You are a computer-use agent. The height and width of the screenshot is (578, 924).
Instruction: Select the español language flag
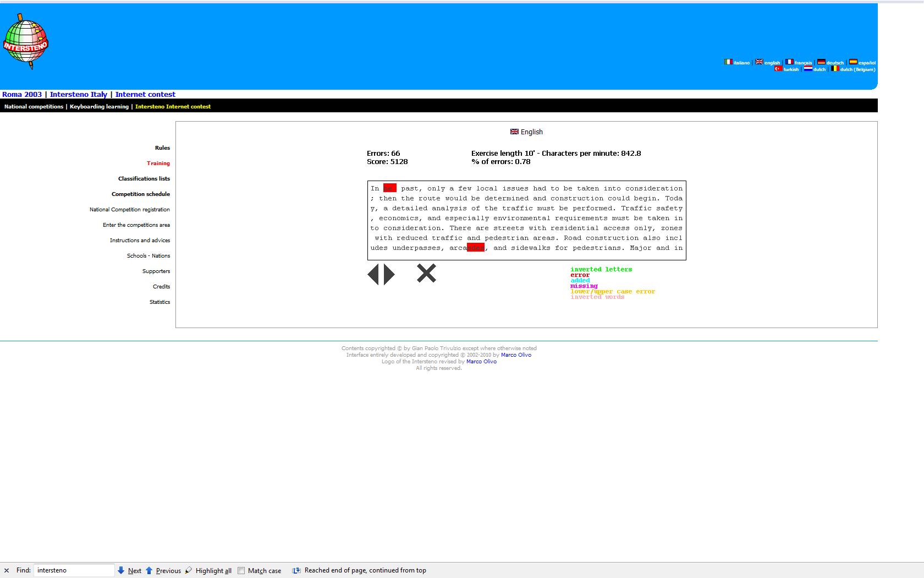click(x=853, y=62)
